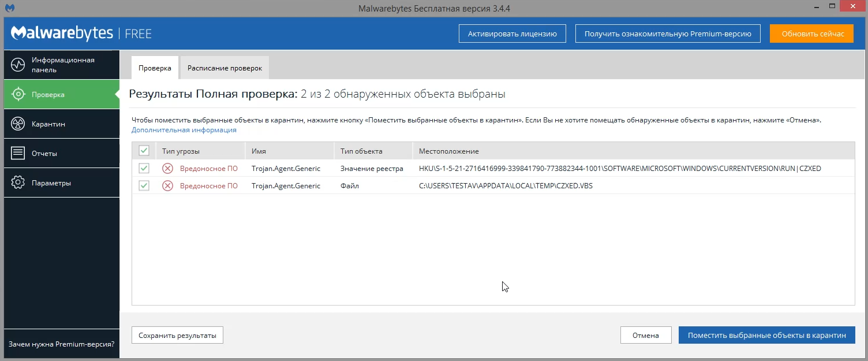
Task: Click Вредоносное ПО in the registry value row
Action: point(209,169)
